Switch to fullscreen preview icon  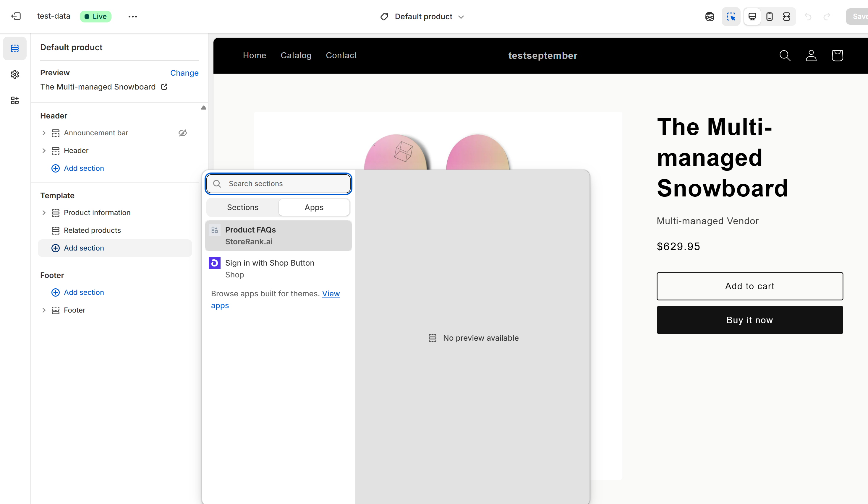pos(786,17)
